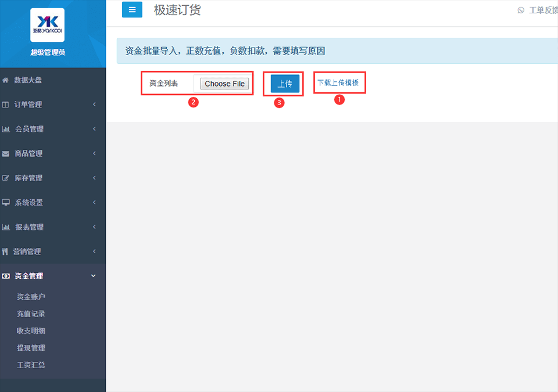
Task: Open the 会员管理 menu label
Action: [29, 129]
